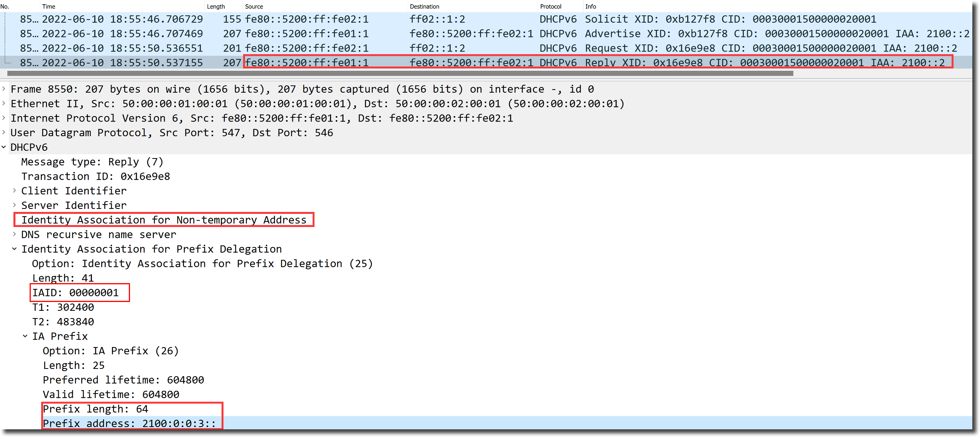Sort packets by Protocol column header

click(550, 6)
